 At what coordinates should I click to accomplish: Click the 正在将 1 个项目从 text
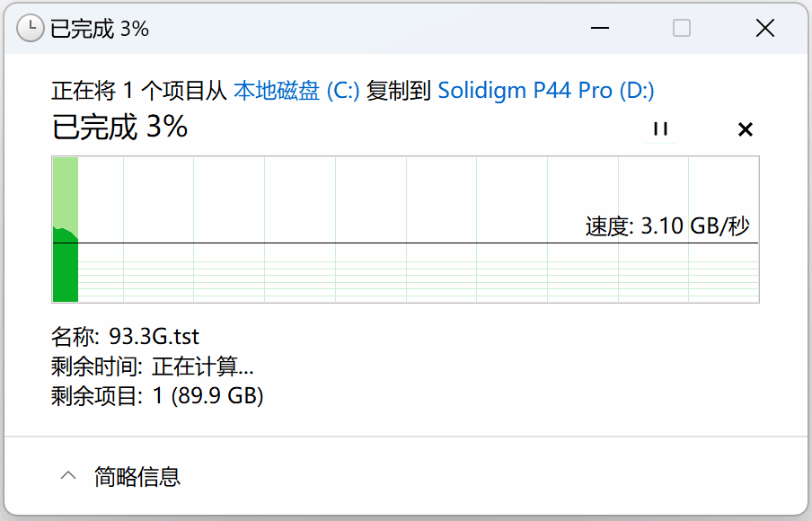pos(139,91)
